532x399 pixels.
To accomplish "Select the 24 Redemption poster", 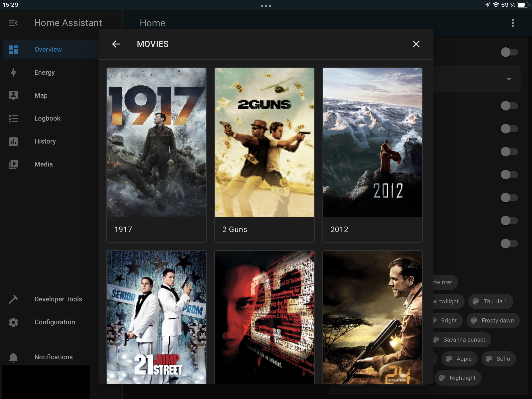I will click(x=372, y=317).
